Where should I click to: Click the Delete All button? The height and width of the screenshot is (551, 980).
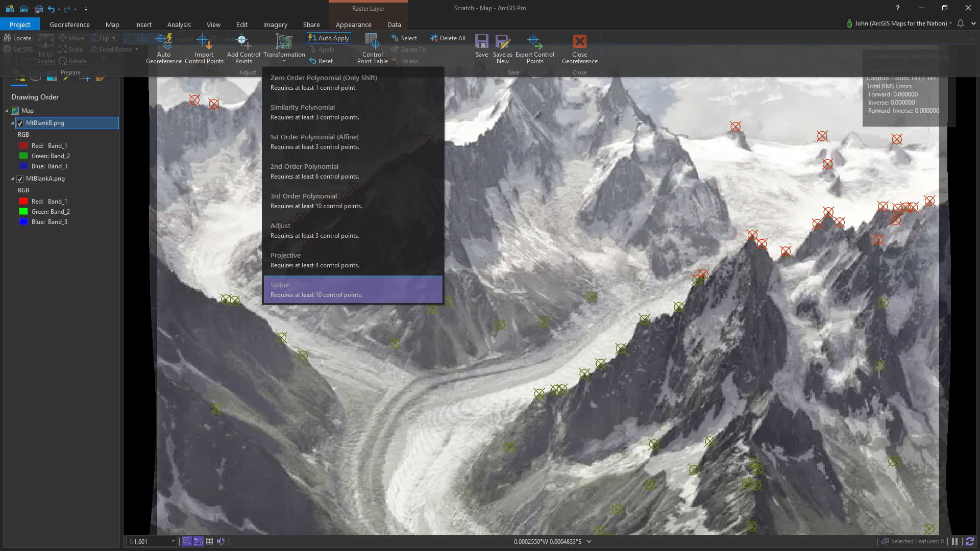(x=448, y=38)
